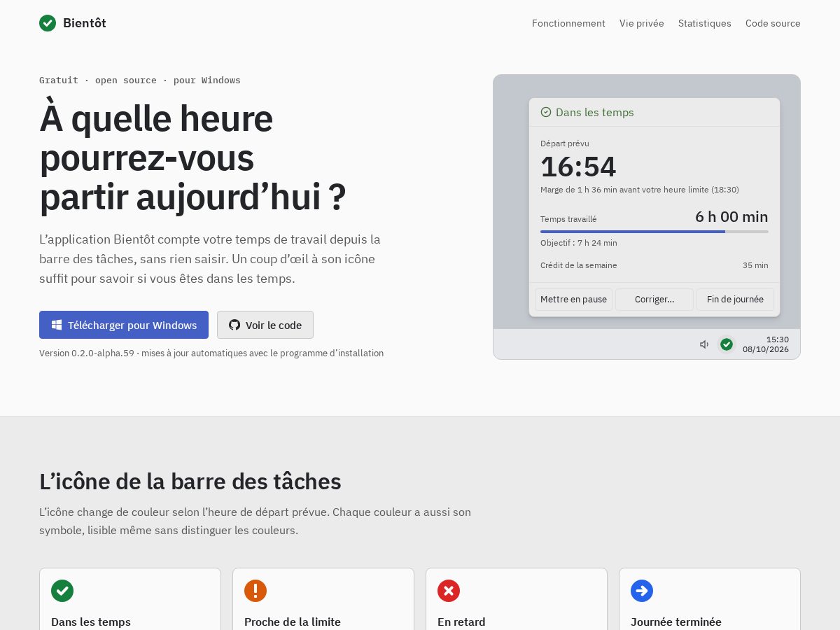Screen dimensions: 840x630
Task: Open the Fonctionnement nav link
Action: (568, 23)
